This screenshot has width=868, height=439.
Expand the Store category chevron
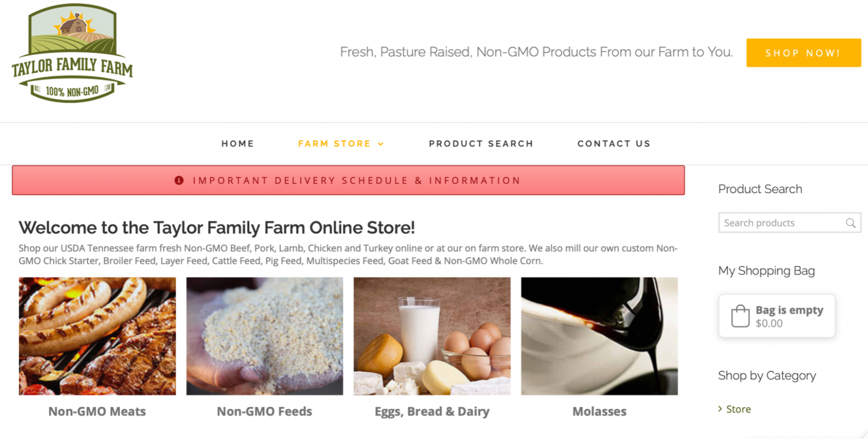pyautogui.click(x=722, y=408)
